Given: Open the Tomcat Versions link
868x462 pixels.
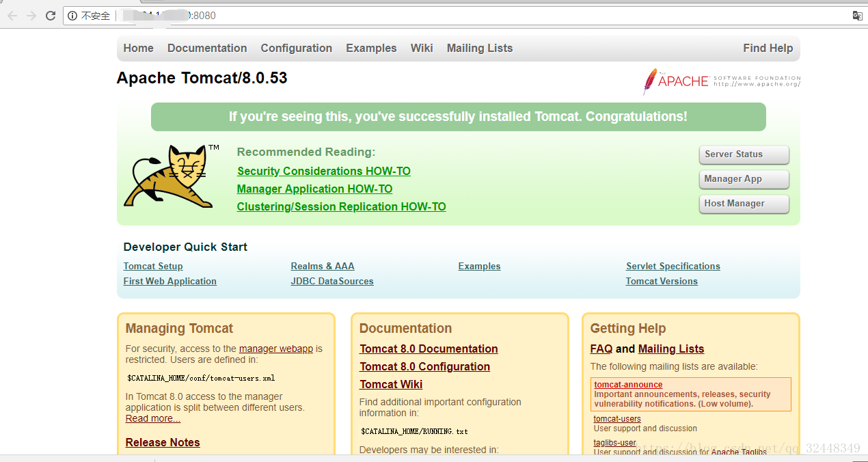Looking at the screenshot, I should pos(662,281).
